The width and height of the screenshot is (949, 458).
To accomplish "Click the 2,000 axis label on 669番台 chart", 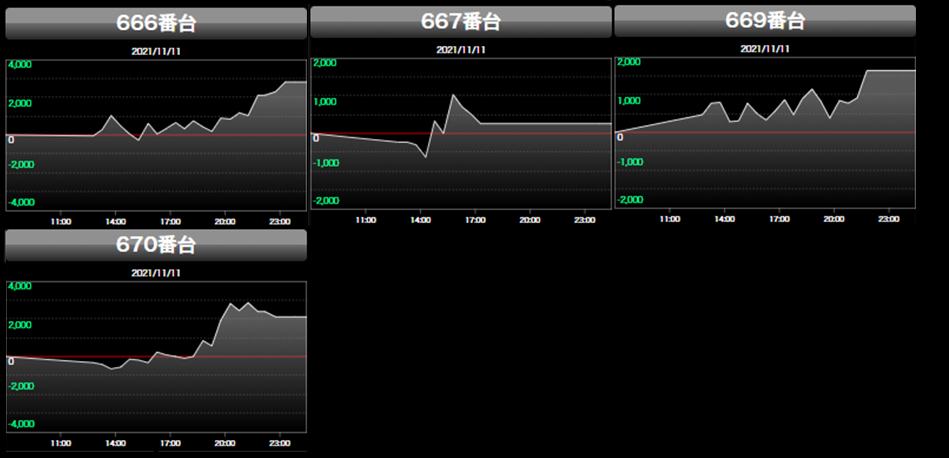I will (628, 62).
